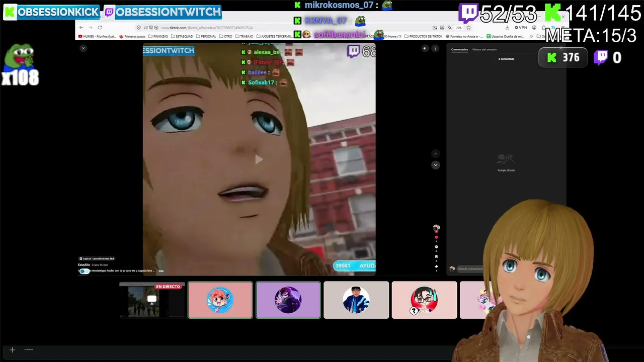Open the FINANZAS bookmarks folder

[158, 36]
